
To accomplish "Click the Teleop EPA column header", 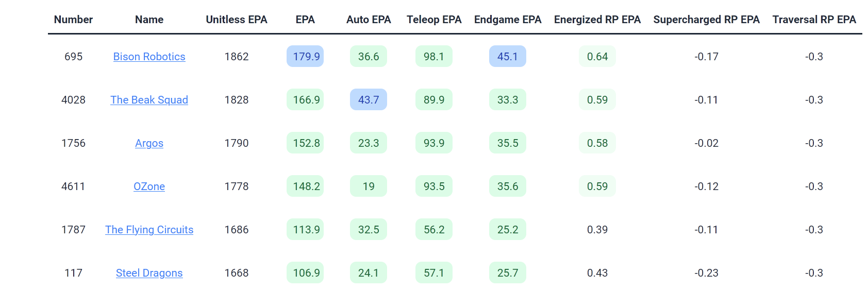I will click(434, 20).
